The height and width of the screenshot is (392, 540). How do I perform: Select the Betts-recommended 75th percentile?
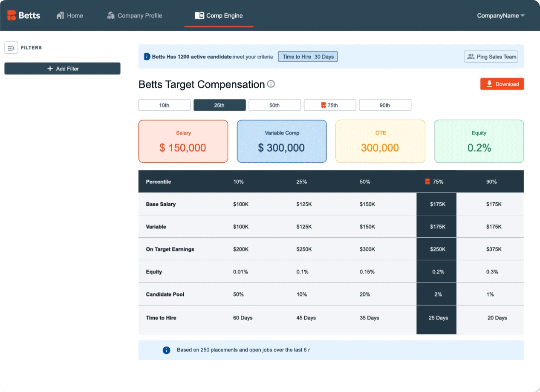pyautogui.click(x=329, y=105)
